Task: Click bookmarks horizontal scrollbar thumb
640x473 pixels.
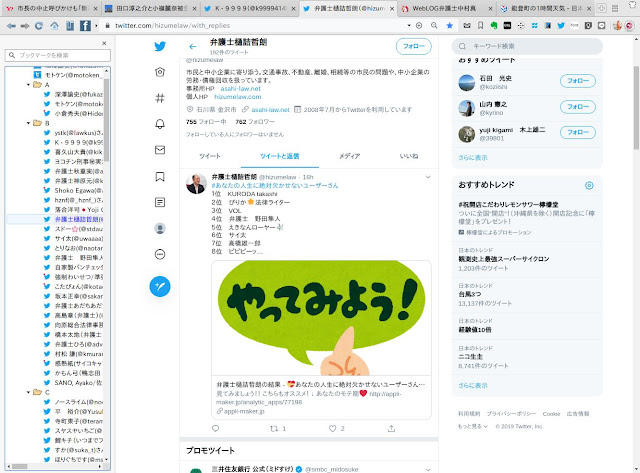Action: point(19,466)
